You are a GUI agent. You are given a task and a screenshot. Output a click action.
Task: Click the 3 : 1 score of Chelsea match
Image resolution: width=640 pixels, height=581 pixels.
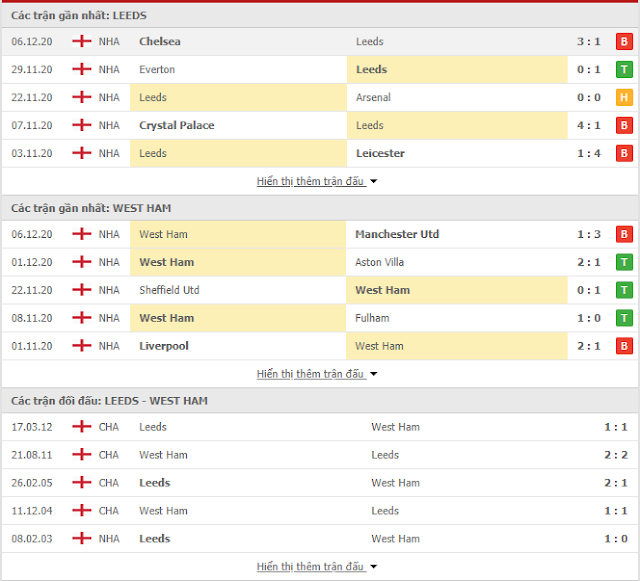coord(589,41)
